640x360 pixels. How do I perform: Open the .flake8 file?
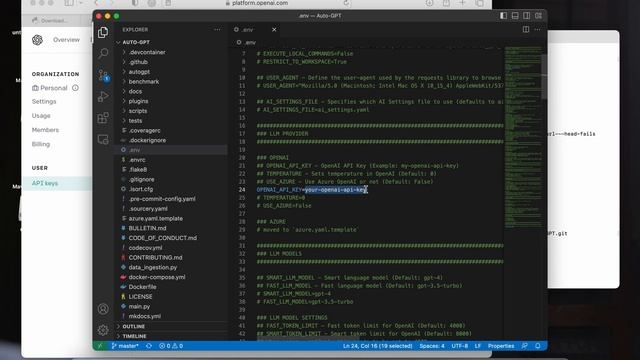point(138,170)
